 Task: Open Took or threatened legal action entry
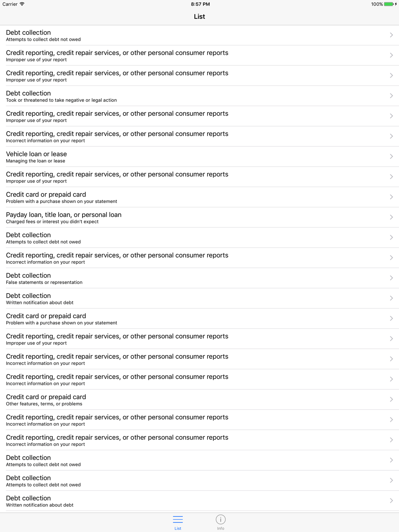(199, 96)
